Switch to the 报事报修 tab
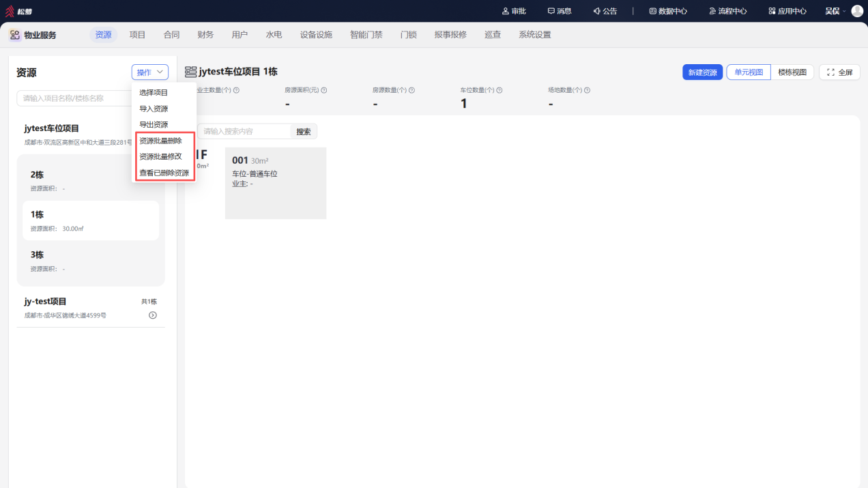Viewport: 868px width, 488px height. click(x=450, y=35)
